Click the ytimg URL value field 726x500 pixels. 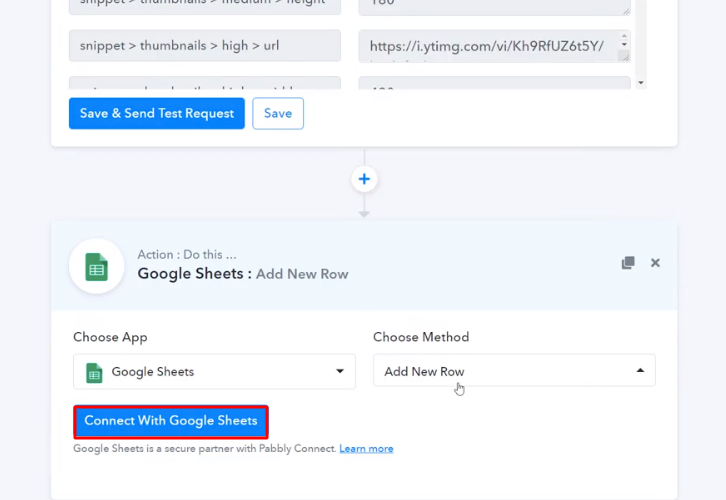click(494, 46)
